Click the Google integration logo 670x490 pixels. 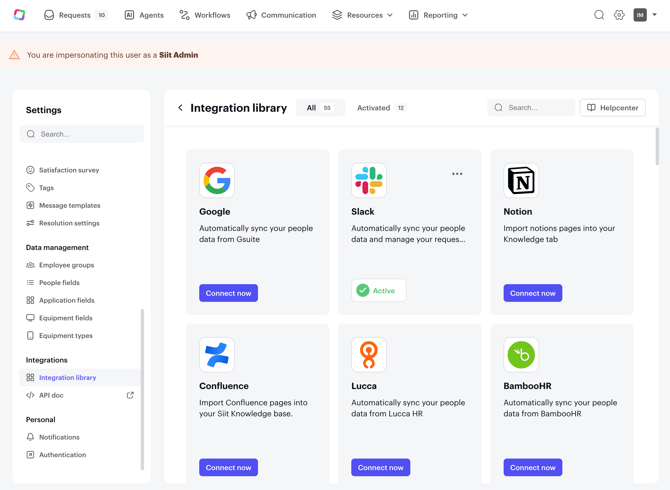217,180
